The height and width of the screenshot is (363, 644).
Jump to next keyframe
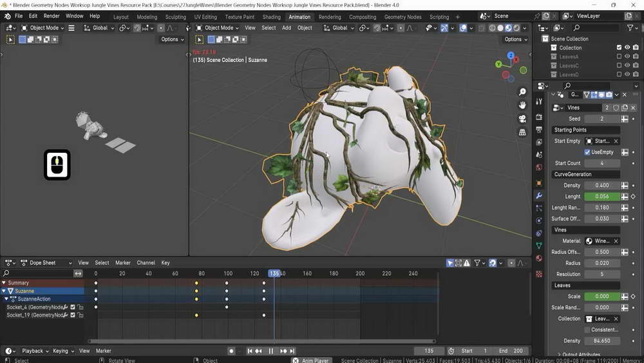[283, 351]
